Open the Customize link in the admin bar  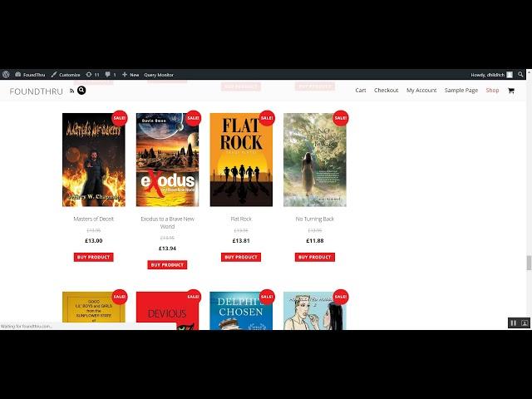(66, 75)
